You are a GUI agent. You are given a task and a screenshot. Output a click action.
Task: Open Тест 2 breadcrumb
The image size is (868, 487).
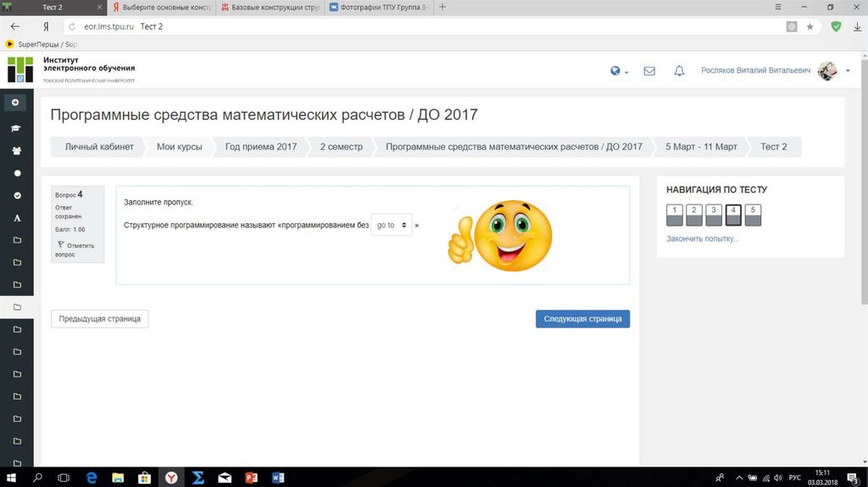773,147
